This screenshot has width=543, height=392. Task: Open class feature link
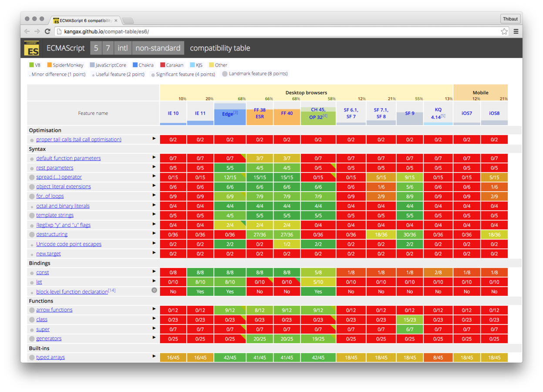42,319
